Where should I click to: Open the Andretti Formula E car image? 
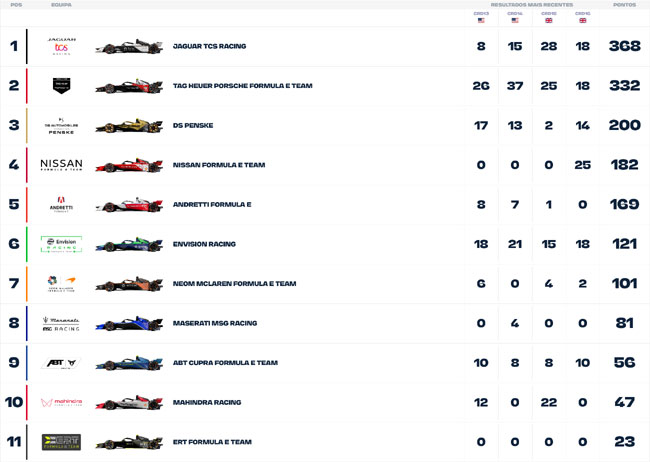coord(129,205)
